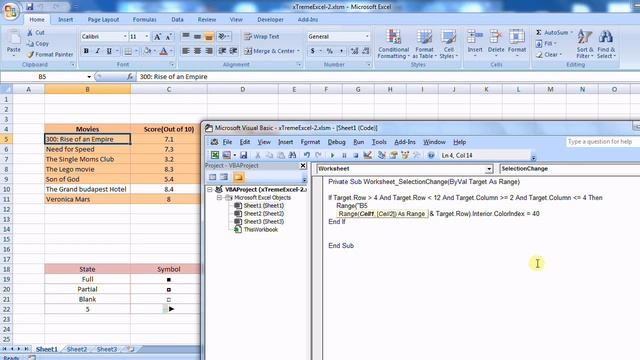
Task: Click the Format Painter brush icon
Action: click(30, 54)
